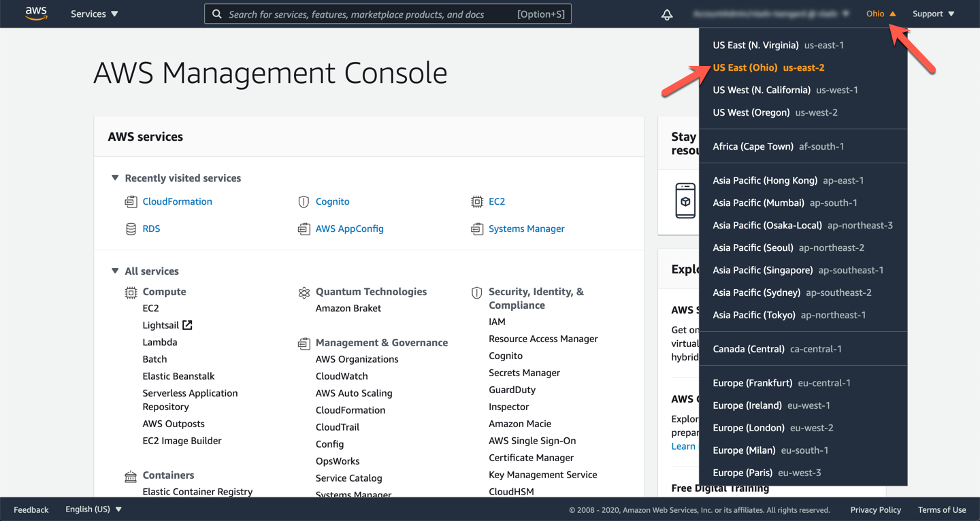Collapse the Recently visited services section
Image resolution: width=980 pixels, height=521 pixels.
[115, 178]
